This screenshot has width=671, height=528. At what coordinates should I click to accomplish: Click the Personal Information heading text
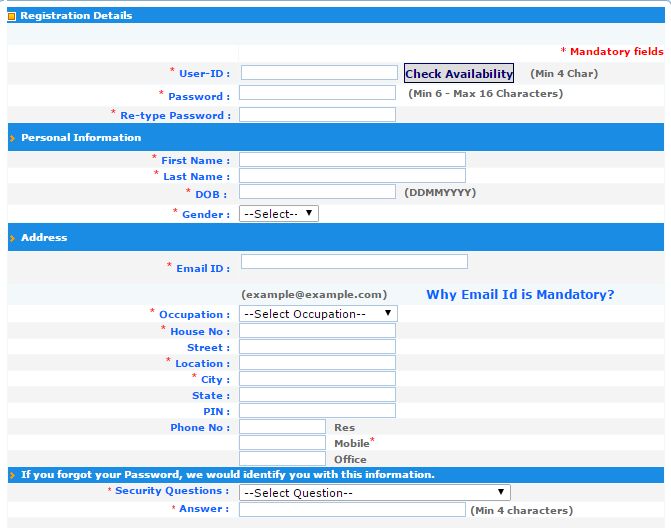coord(81,137)
